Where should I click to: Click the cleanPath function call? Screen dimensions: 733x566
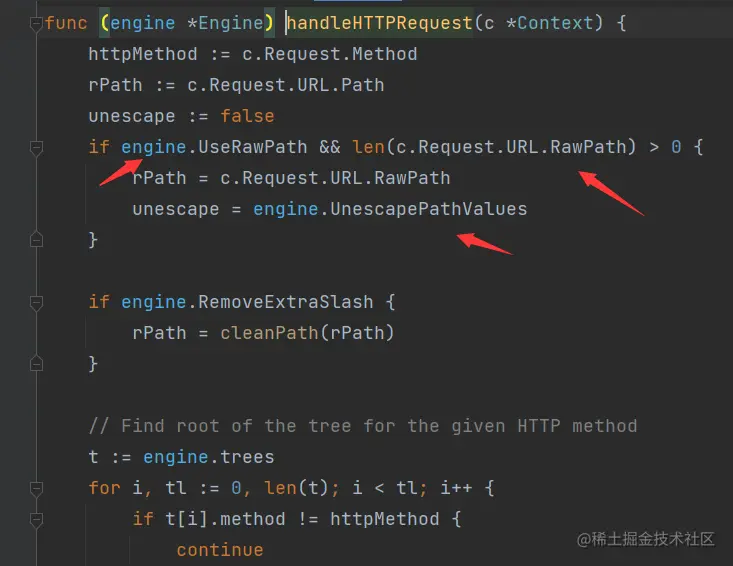(269, 333)
